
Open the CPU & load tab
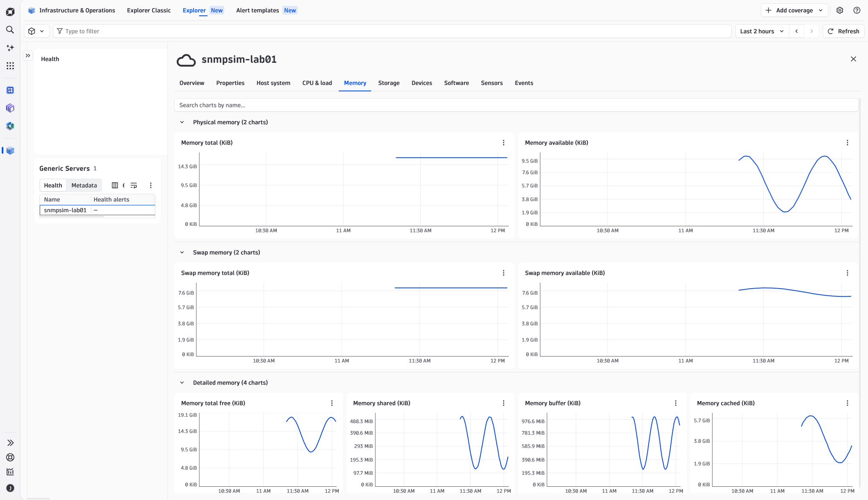tap(317, 83)
